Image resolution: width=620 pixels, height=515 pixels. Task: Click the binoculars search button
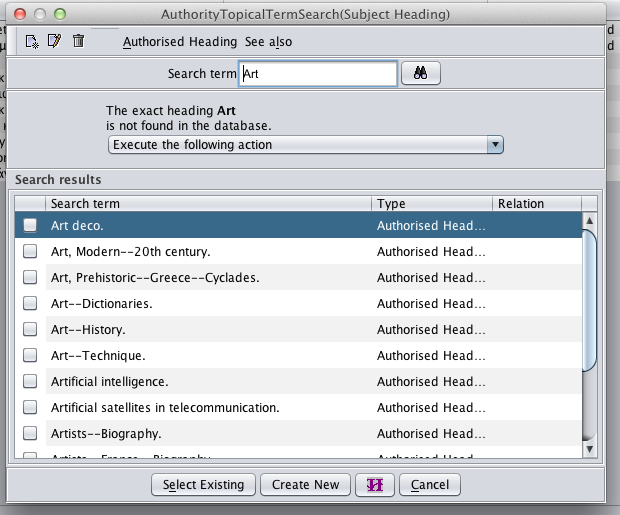point(421,74)
